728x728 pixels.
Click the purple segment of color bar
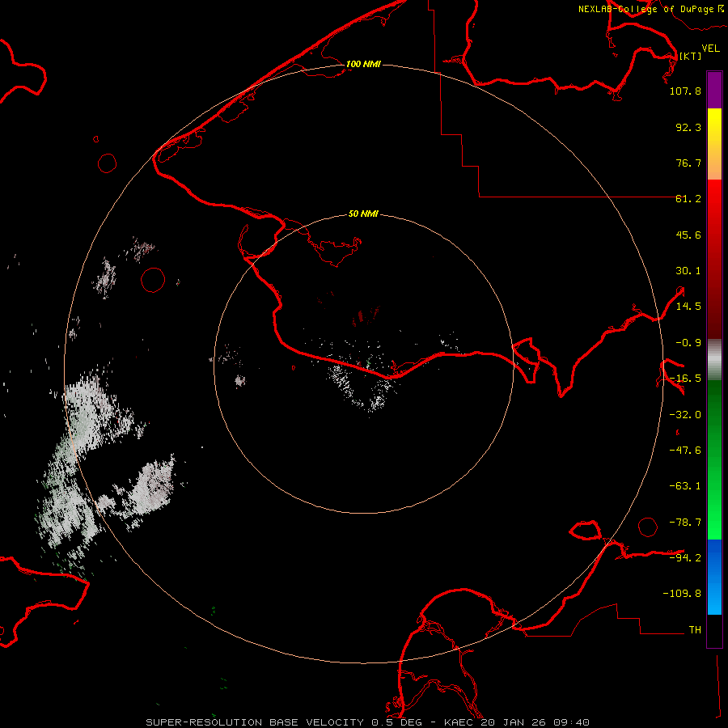(x=714, y=90)
